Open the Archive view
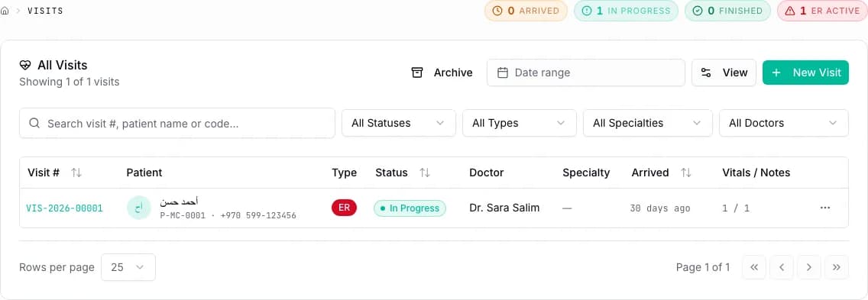Image resolution: width=868 pixels, height=300 pixels. (442, 73)
